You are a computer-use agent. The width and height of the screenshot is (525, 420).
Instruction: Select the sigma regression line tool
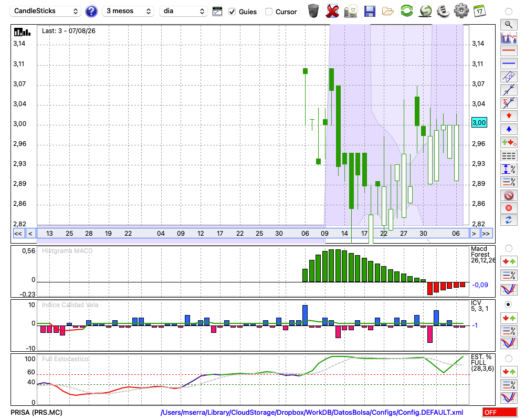click(x=509, y=103)
